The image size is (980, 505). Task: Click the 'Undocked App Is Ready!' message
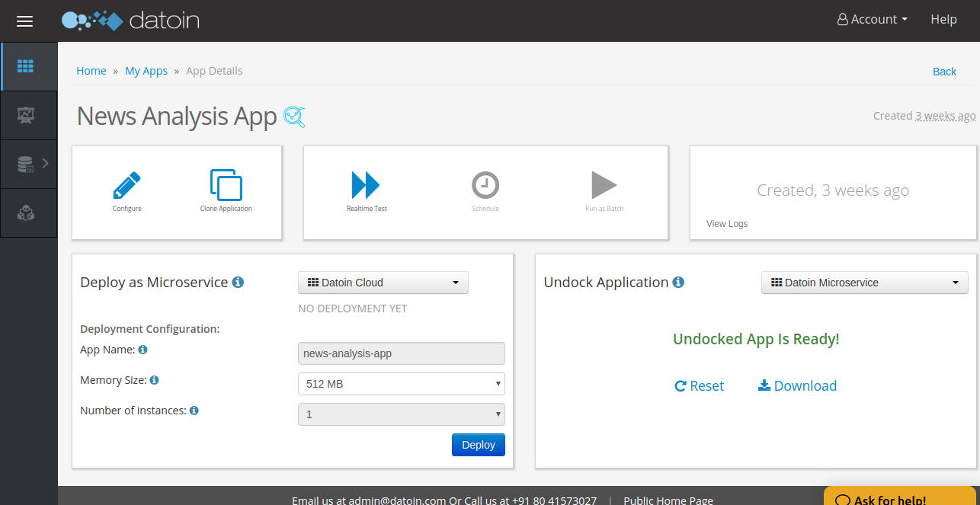click(x=756, y=339)
